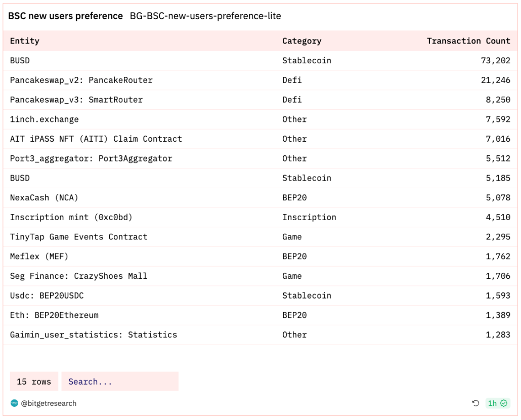Click the 4,510 transaction count value
This screenshot has height=420, width=521.
[498, 217]
